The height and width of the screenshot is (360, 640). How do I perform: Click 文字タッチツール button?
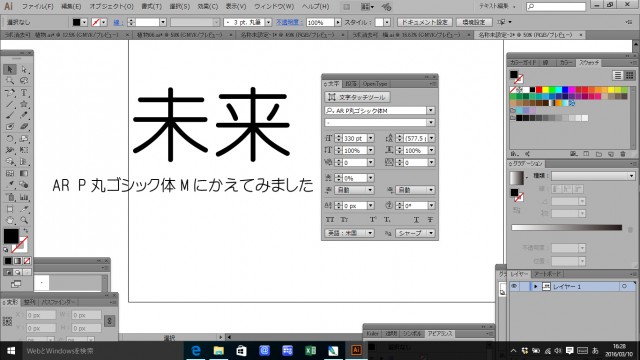pyautogui.click(x=357, y=97)
